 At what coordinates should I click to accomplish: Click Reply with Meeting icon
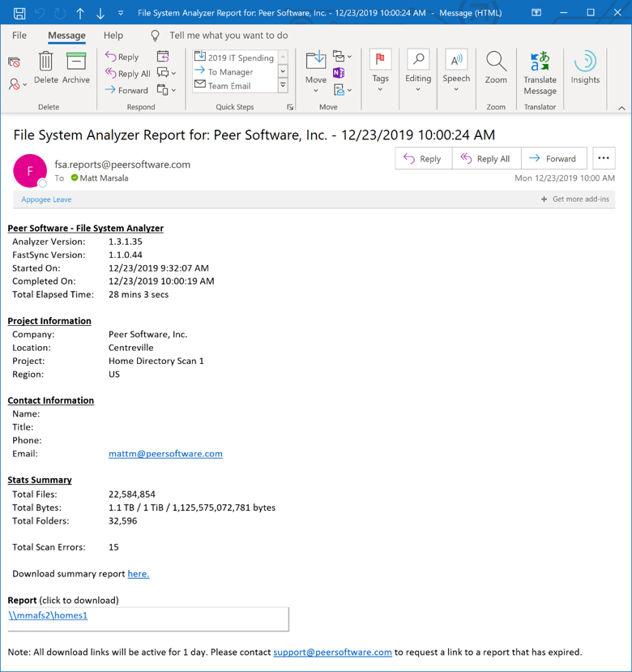click(x=163, y=56)
